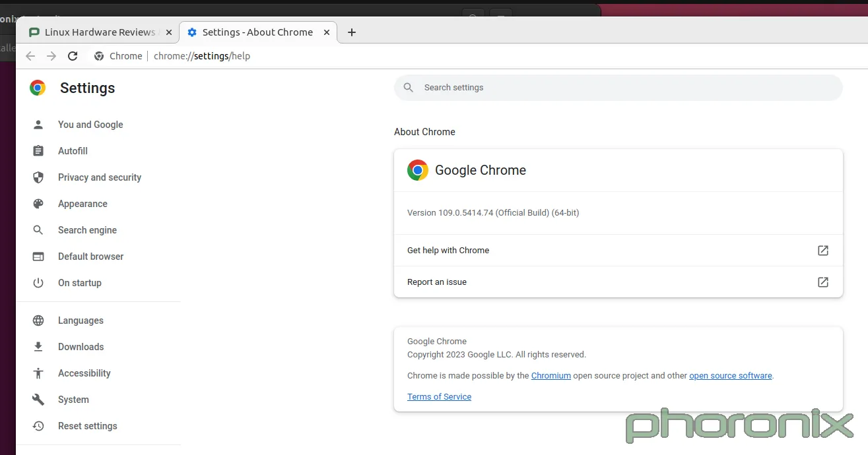Click the browser Forward arrow
868x455 pixels.
coord(51,56)
